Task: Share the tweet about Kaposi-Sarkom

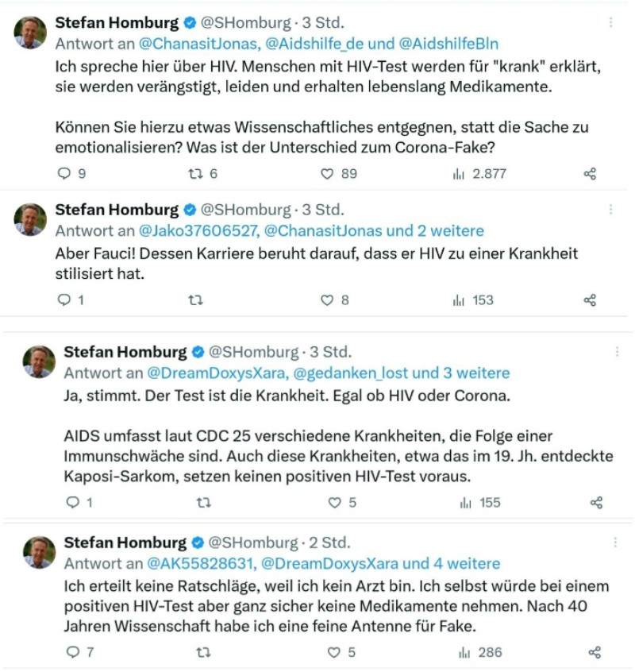Action: [x=596, y=502]
